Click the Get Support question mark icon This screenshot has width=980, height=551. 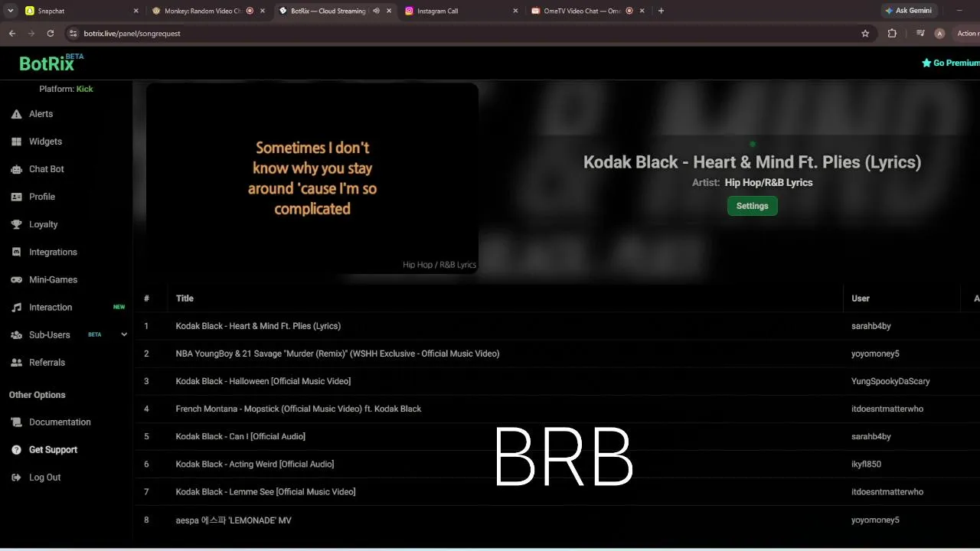click(16, 450)
